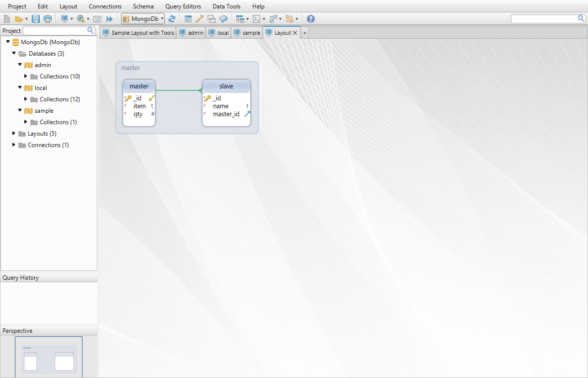
Task: Switch to the local layout tab
Action: pyautogui.click(x=218, y=33)
